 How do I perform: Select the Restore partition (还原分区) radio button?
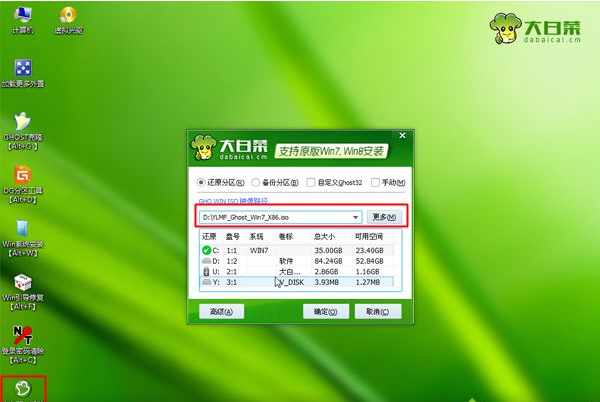201,182
